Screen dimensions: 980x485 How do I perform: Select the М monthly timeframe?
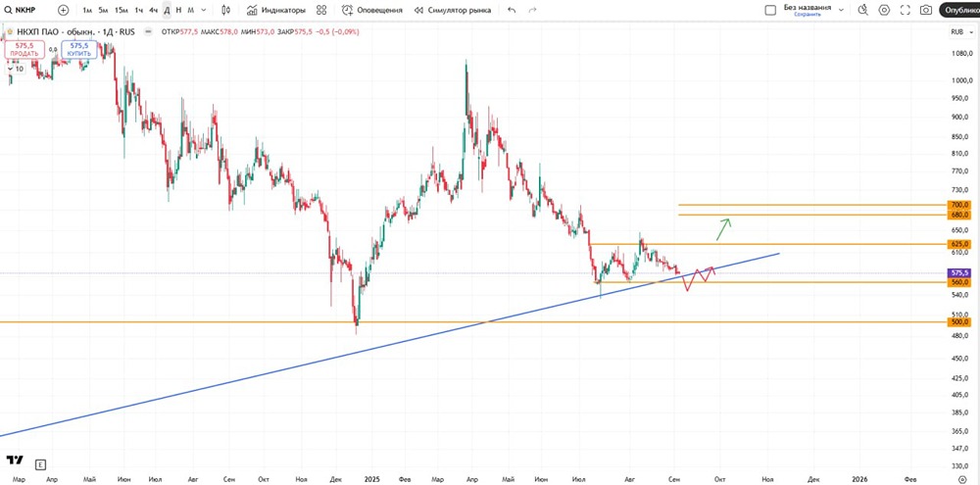click(191, 10)
